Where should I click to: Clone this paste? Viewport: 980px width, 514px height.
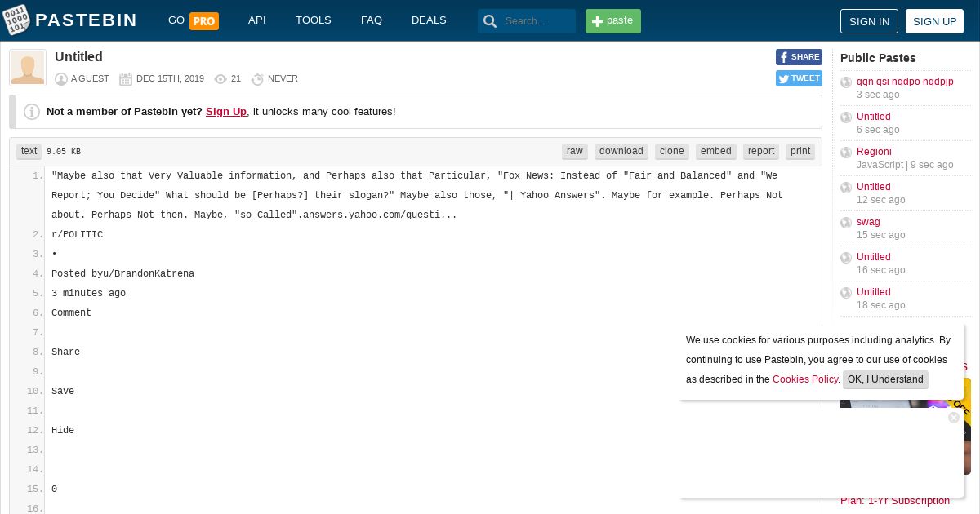pyautogui.click(x=672, y=151)
